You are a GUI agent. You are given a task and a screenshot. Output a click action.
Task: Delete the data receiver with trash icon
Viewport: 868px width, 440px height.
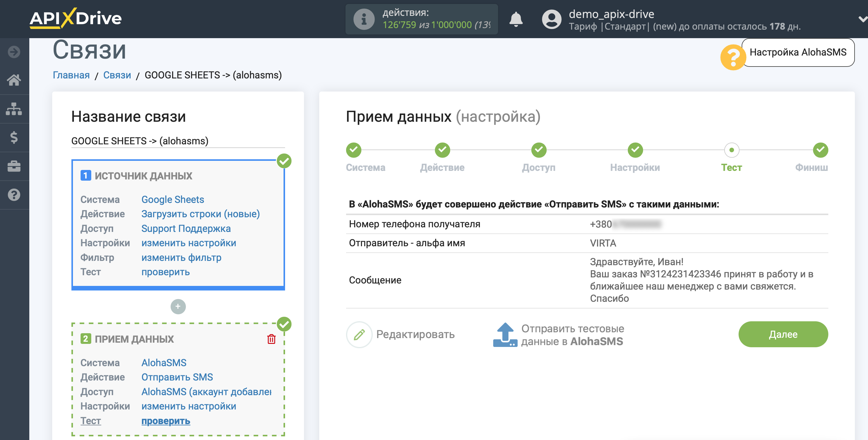click(x=271, y=339)
